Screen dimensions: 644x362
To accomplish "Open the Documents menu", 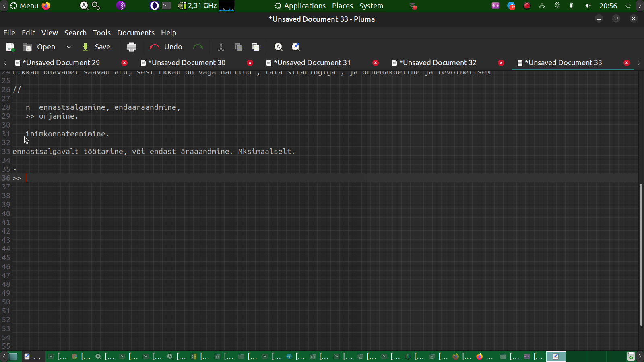I will (136, 33).
